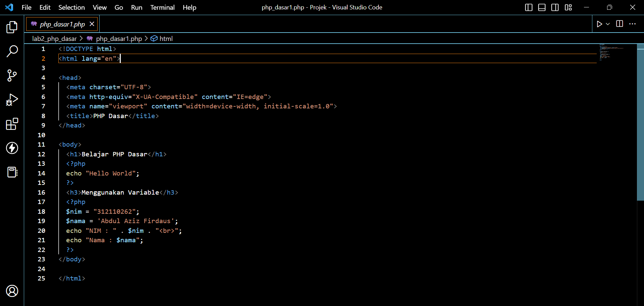Open the Run and Debug view
This screenshot has width=644, height=306.
pos(12,100)
